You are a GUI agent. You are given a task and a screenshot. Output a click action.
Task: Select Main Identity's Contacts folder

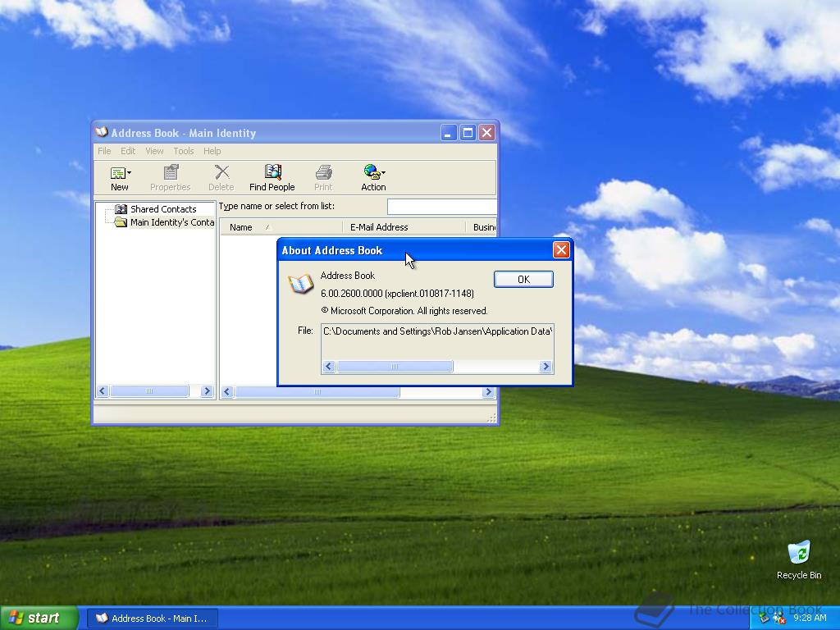coord(172,222)
